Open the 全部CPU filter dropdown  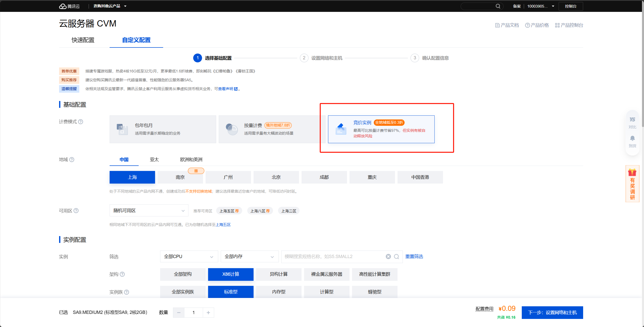(189, 257)
